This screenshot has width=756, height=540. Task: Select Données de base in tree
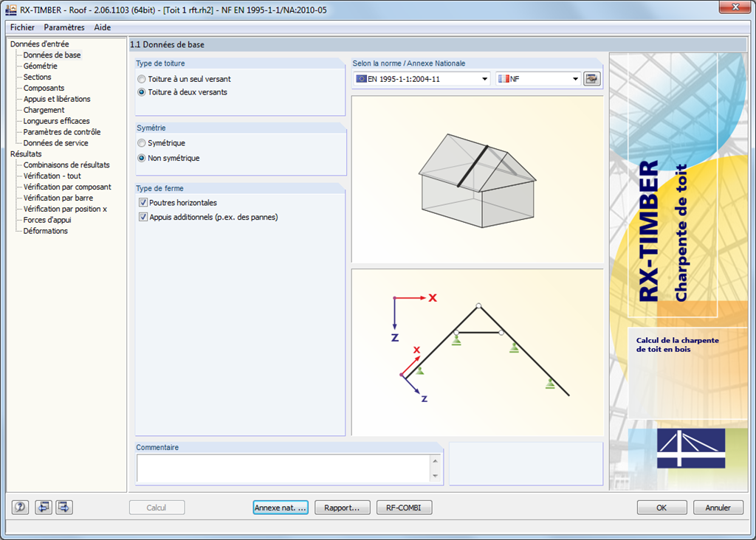pyautogui.click(x=52, y=55)
